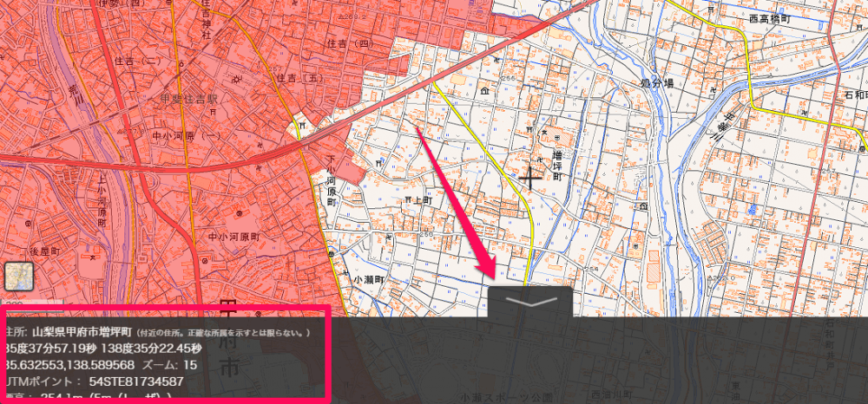Click the 西油川町 label on the map
Viewport: 868px width, 404px height.
tap(612, 394)
